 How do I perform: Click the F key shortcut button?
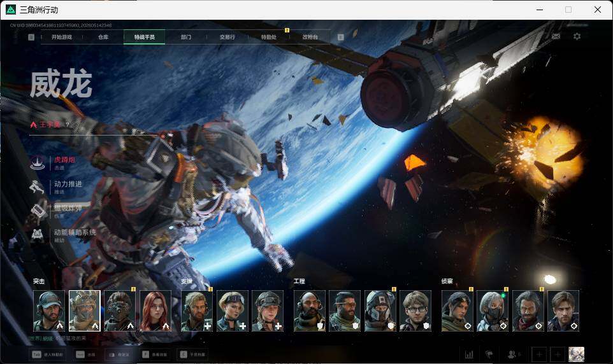point(155,354)
